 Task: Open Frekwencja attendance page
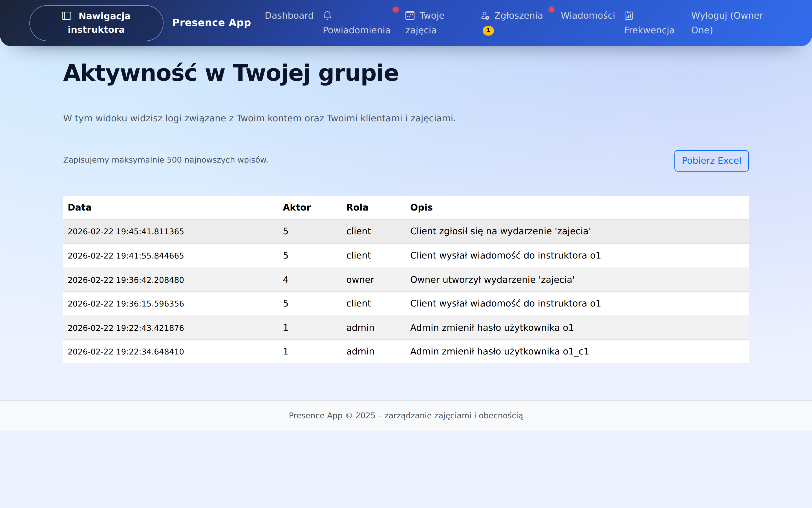(649, 23)
